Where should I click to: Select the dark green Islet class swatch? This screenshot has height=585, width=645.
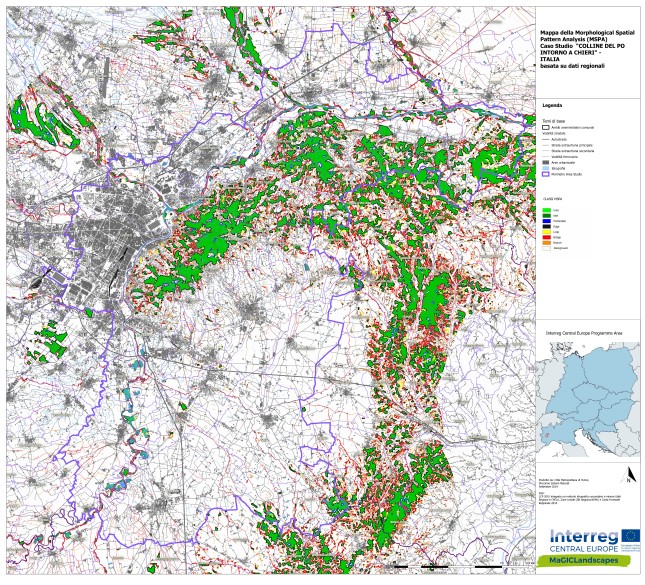coord(547,216)
